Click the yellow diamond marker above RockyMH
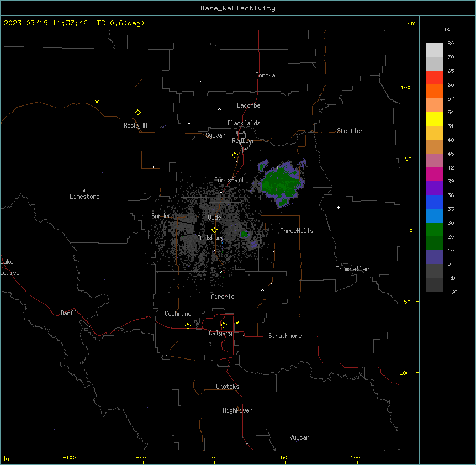The height and width of the screenshot is (465, 476). 137,113
